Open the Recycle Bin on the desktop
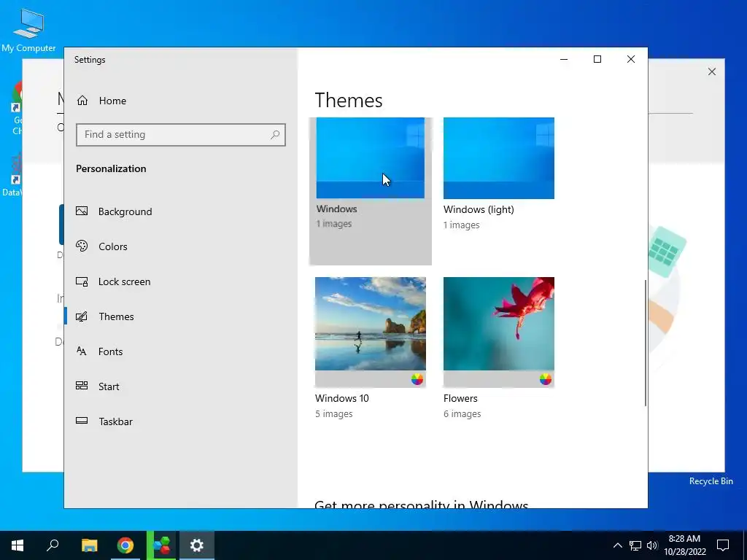The image size is (747, 560). [x=711, y=481]
